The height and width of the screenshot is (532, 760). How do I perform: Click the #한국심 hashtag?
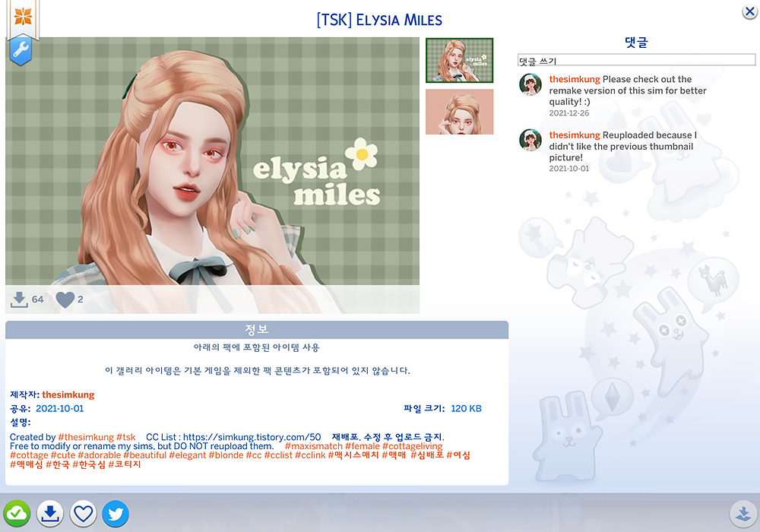click(89, 464)
